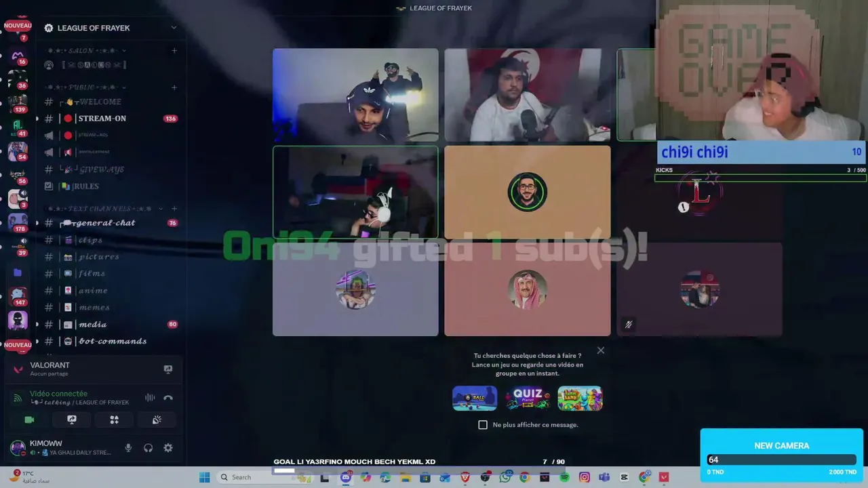Image resolution: width=868 pixels, height=488 pixels.
Task: Open server icon with 147 badge
Action: pyautogui.click(x=18, y=295)
